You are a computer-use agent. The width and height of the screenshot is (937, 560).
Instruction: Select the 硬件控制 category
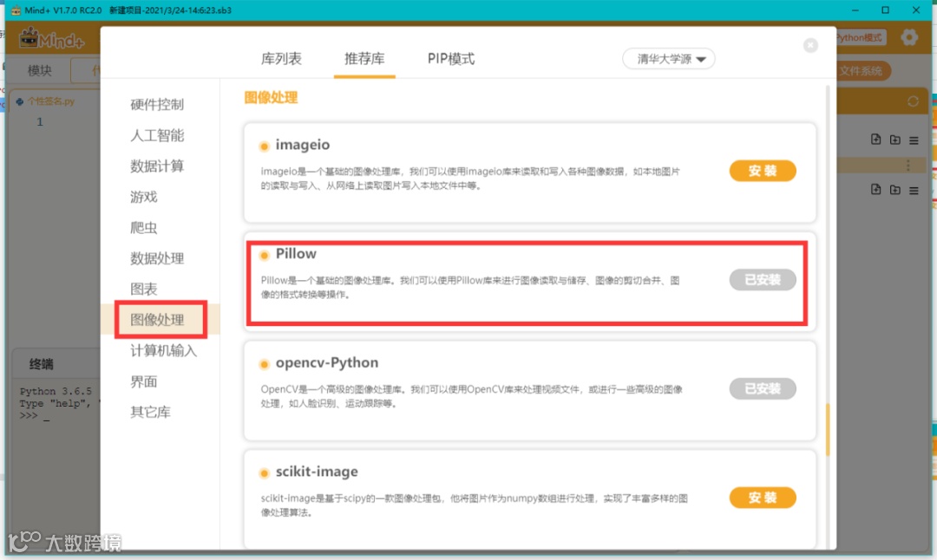click(157, 105)
